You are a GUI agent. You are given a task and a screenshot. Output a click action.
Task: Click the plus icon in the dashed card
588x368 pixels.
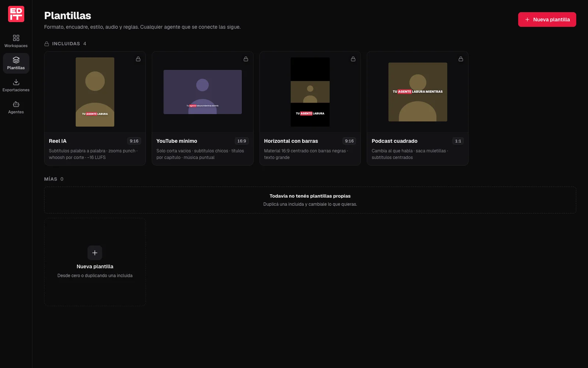95,253
